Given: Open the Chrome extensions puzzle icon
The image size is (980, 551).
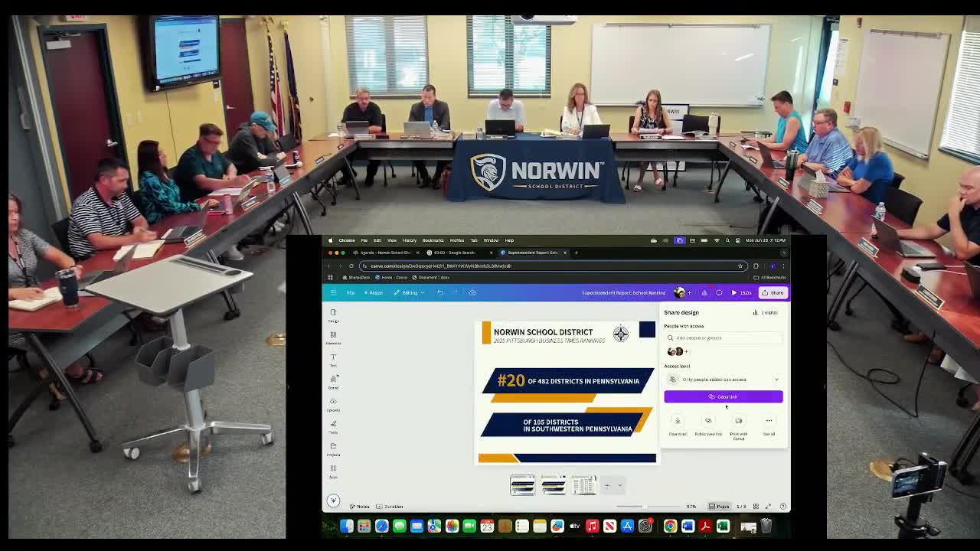Looking at the screenshot, I should pos(756,266).
